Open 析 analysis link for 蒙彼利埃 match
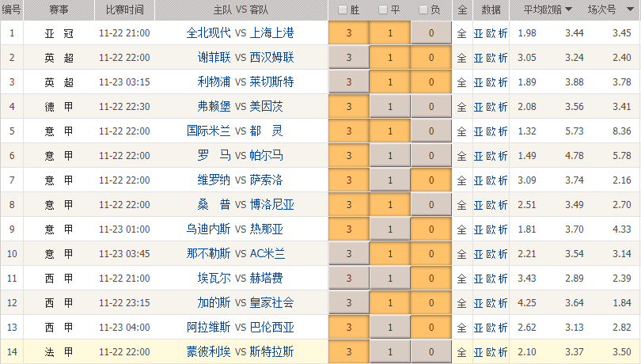641x364 pixels. pos(503,353)
